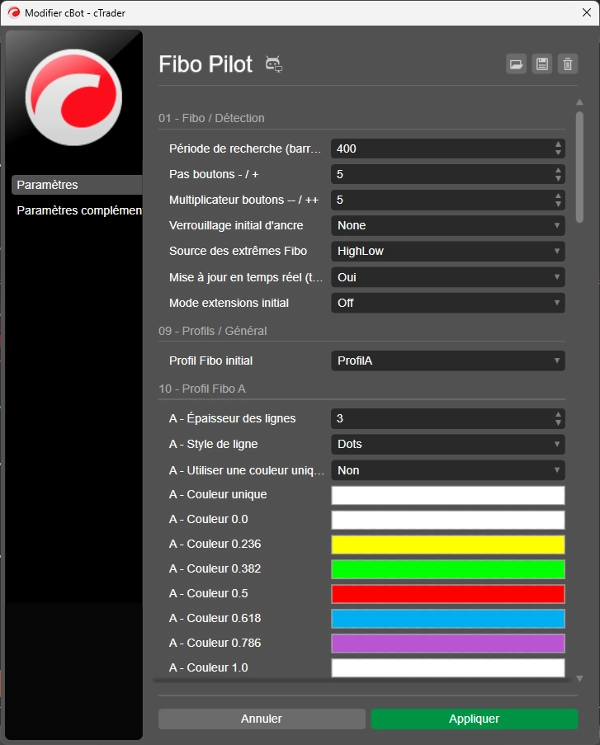Viewport: 600px width, 745px height.
Task: Change the purple A - Couleur 0.786 swatch
Action: pos(448,643)
